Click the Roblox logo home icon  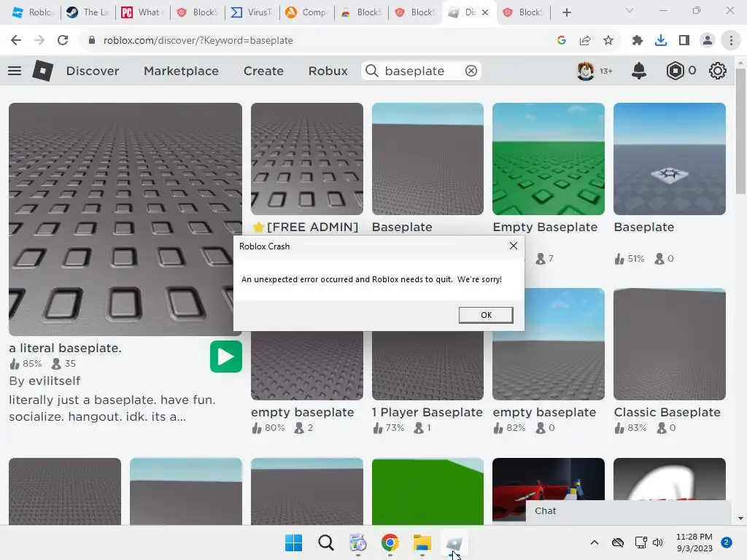42,71
